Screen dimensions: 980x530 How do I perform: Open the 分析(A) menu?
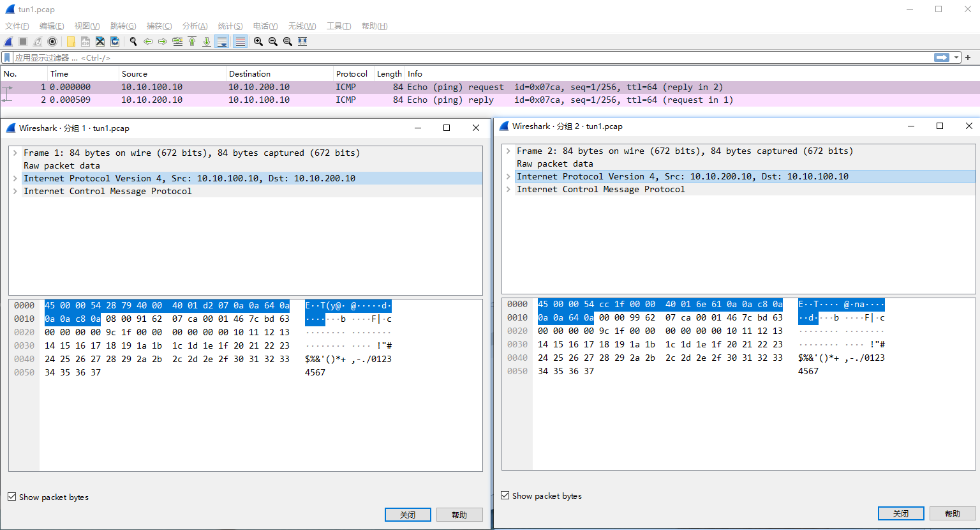click(195, 26)
